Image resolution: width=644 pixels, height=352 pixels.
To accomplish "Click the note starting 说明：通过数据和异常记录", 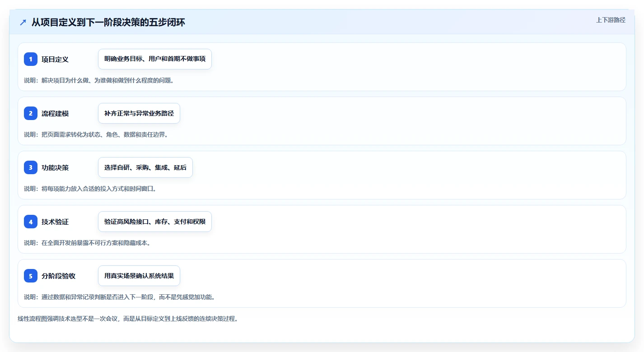I will [x=119, y=297].
